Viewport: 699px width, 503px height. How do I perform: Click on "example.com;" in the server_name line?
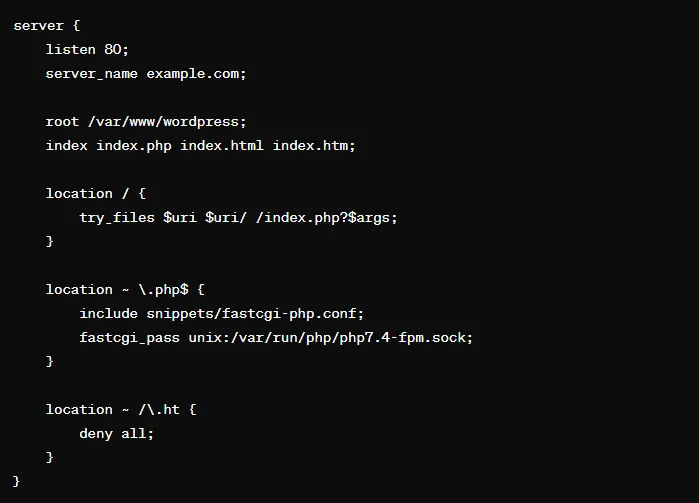point(196,73)
